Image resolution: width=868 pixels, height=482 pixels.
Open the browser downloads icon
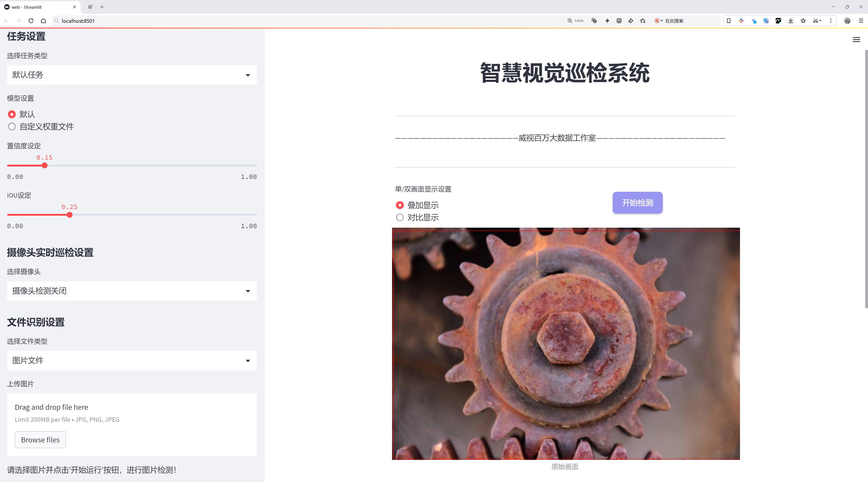791,21
